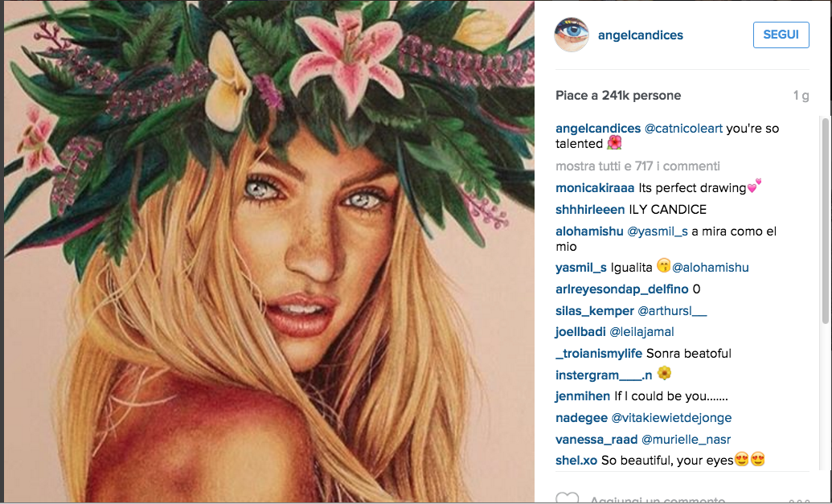Open shel.xo's profile link
Screen dimensions: 832x504
click(x=576, y=461)
